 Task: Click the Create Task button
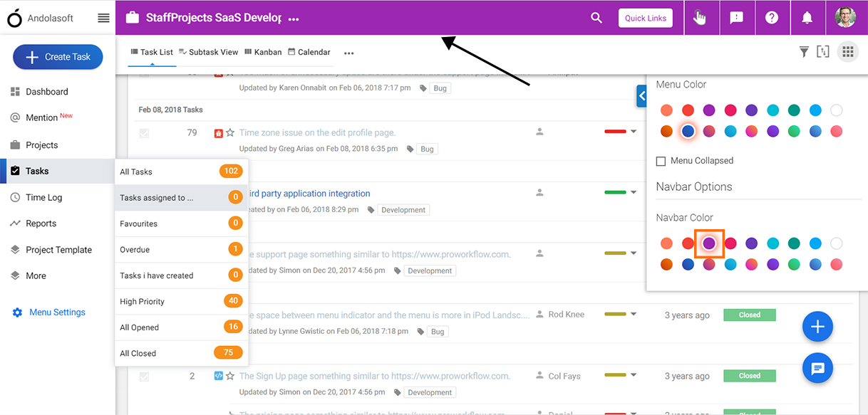(x=58, y=57)
